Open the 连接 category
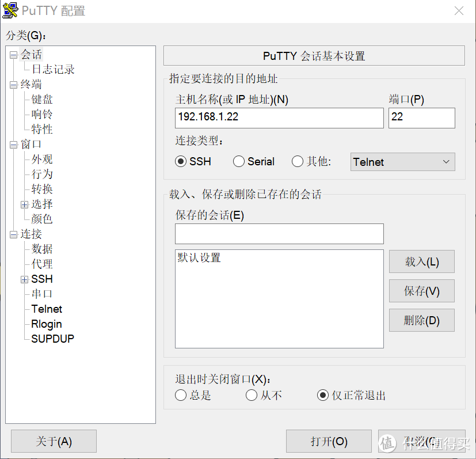This screenshot has height=459, width=476. 31,234
